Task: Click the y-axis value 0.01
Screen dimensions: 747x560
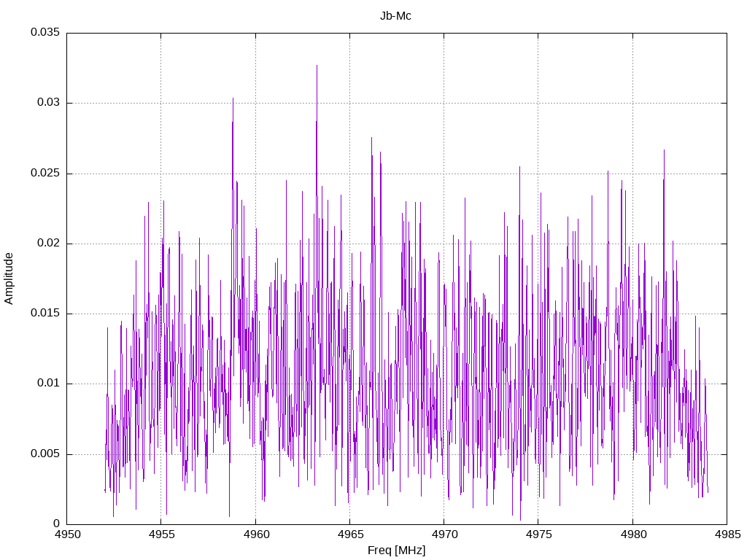Action: [49, 383]
